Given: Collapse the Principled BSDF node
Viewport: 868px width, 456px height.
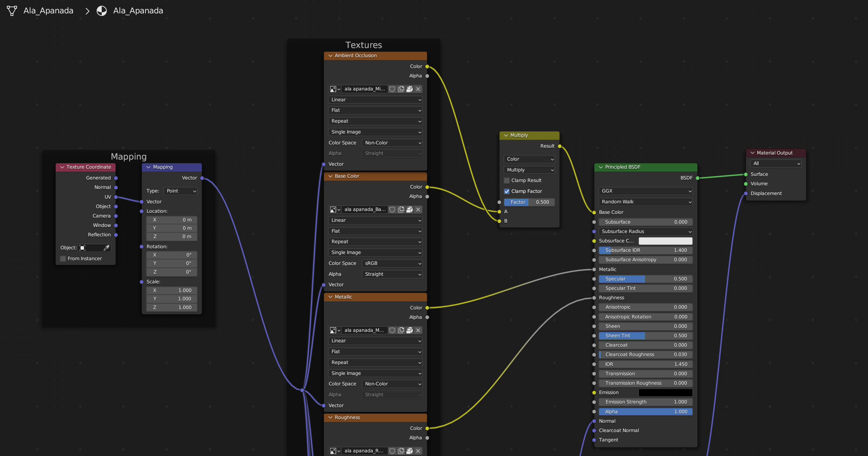Looking at the screenshot, I should coord(601,167).
